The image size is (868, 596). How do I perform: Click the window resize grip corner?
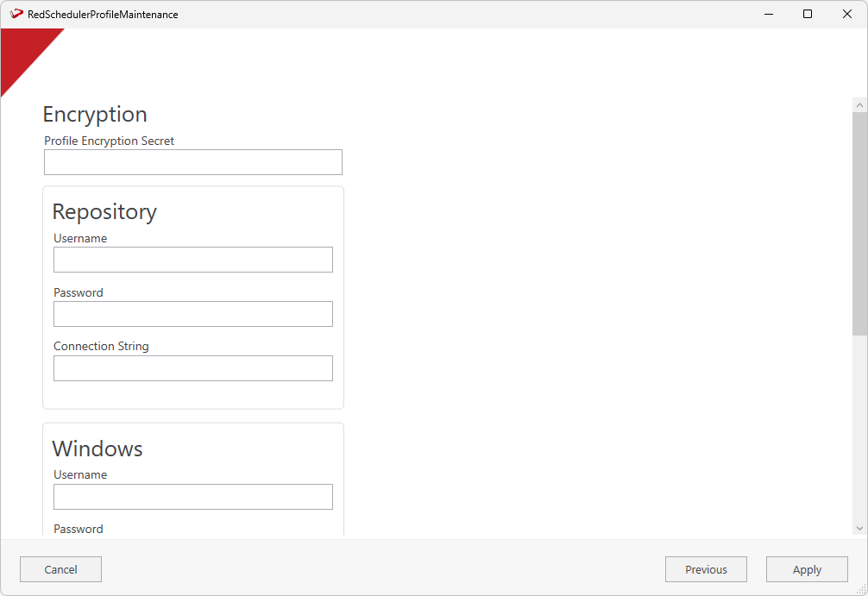point(861,589)
